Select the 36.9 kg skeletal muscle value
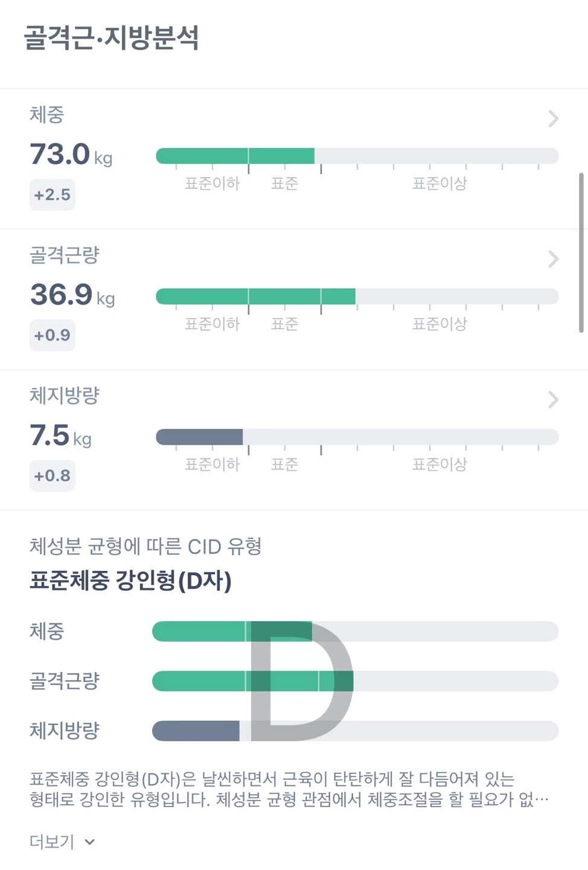The width and height of the screenshot is (588, 870). tap(72, 295)
